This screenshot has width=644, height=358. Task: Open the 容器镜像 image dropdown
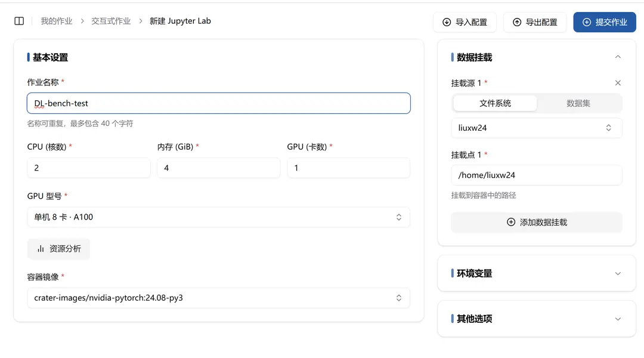[218, 298]
